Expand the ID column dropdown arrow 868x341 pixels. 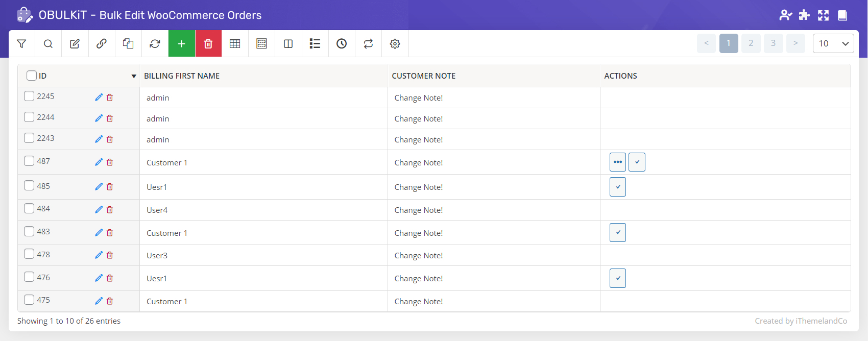pos(134,76)
